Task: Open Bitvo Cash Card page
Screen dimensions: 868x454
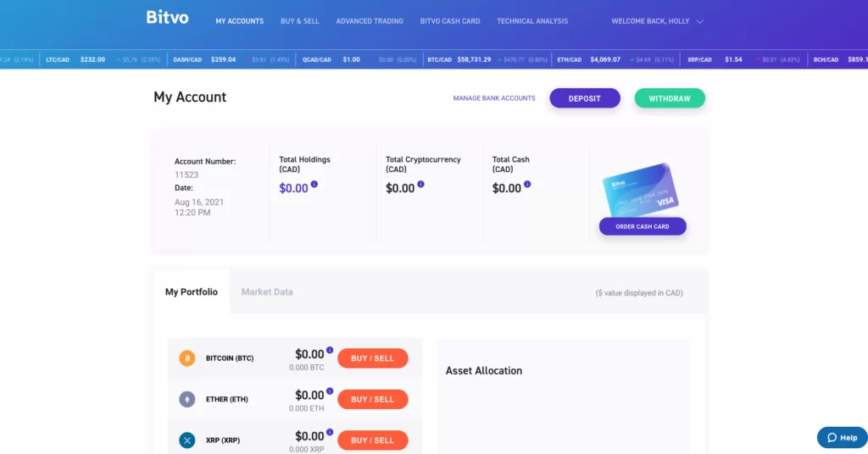Action: (450, 21)
